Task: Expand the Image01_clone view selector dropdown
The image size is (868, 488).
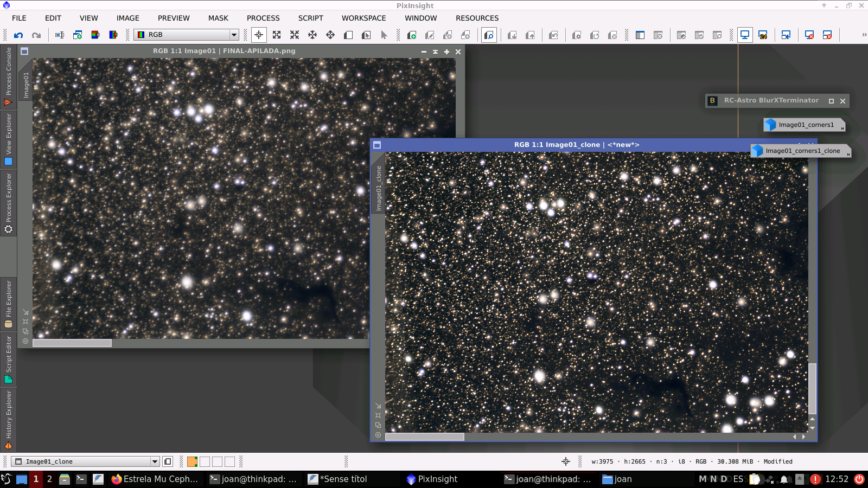Action: coord(155,461)
